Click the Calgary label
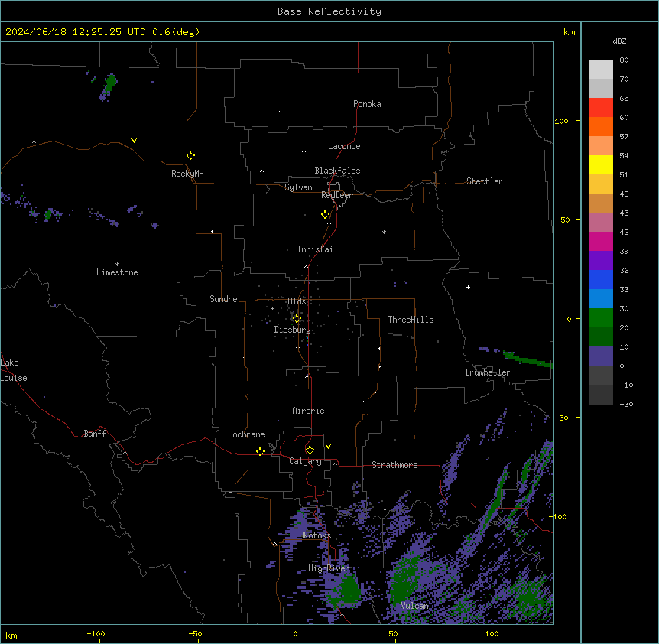This screenshot has width=659, height=644. point(305,461)
